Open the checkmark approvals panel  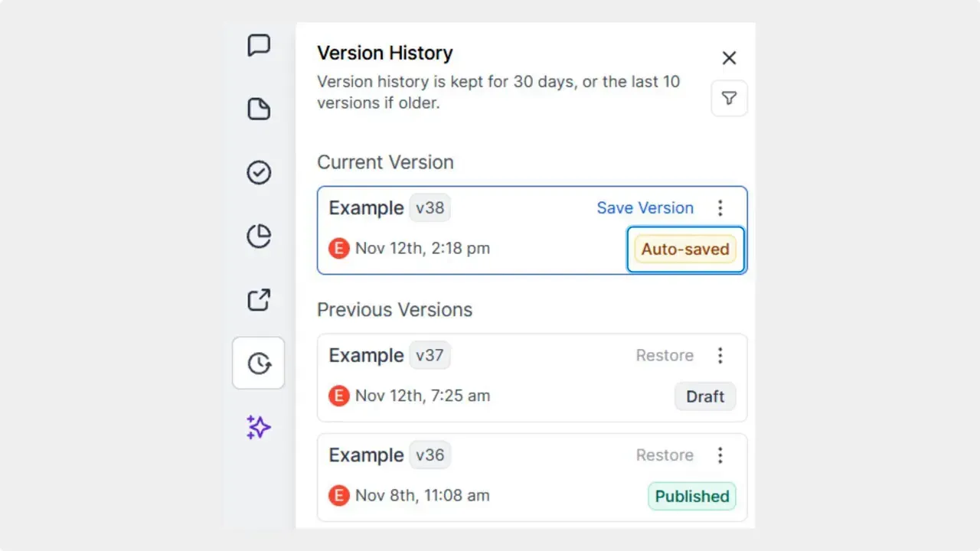click(x=259, y=172)
